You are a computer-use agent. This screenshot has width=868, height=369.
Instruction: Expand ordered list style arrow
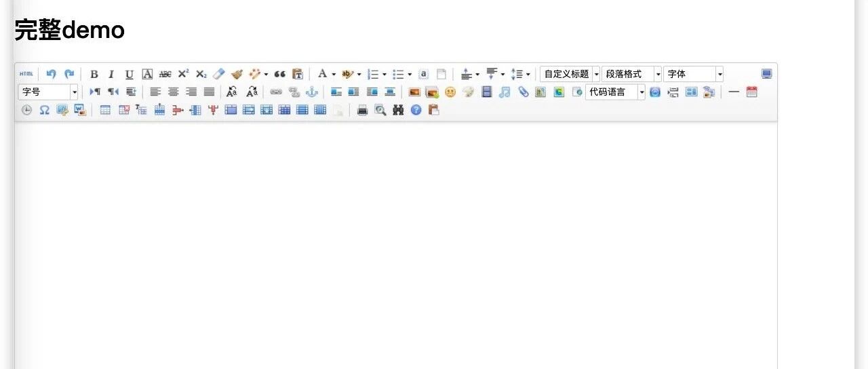coord(384,74)
